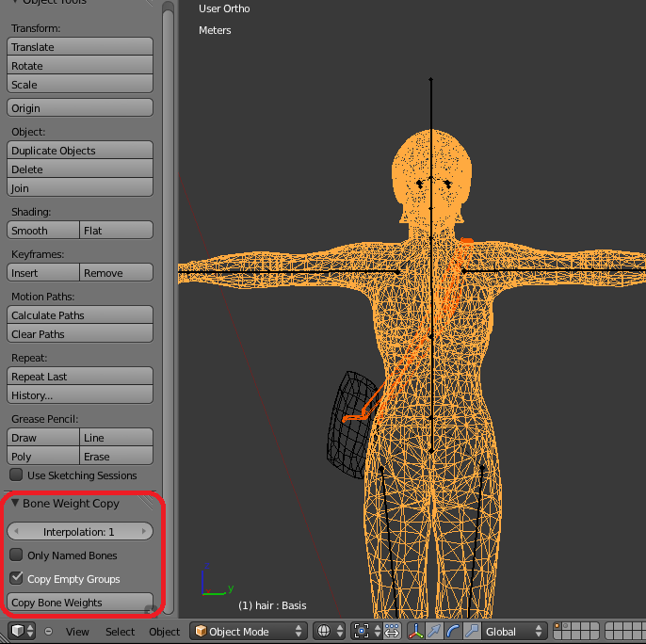This screenshot has width=646, height=644.
Task: Open the Global transform orientation dropdown
Action: point(514,631)
